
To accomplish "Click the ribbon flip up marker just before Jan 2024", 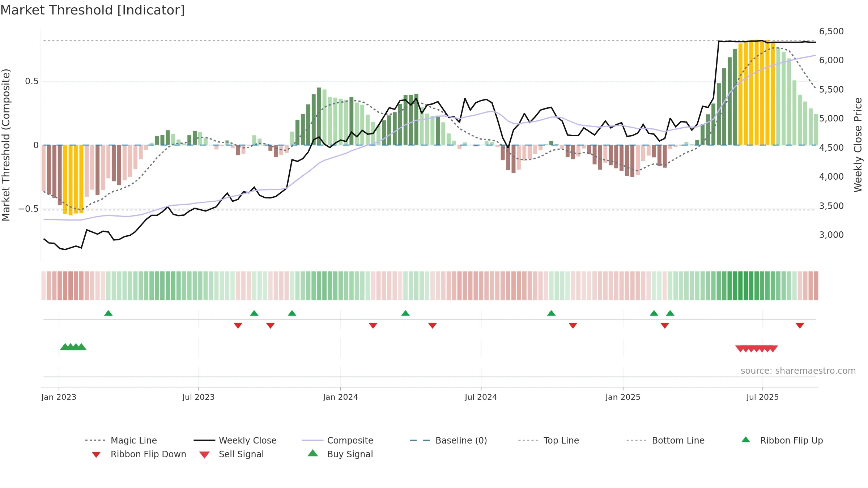I will click(x=292, y=313).
